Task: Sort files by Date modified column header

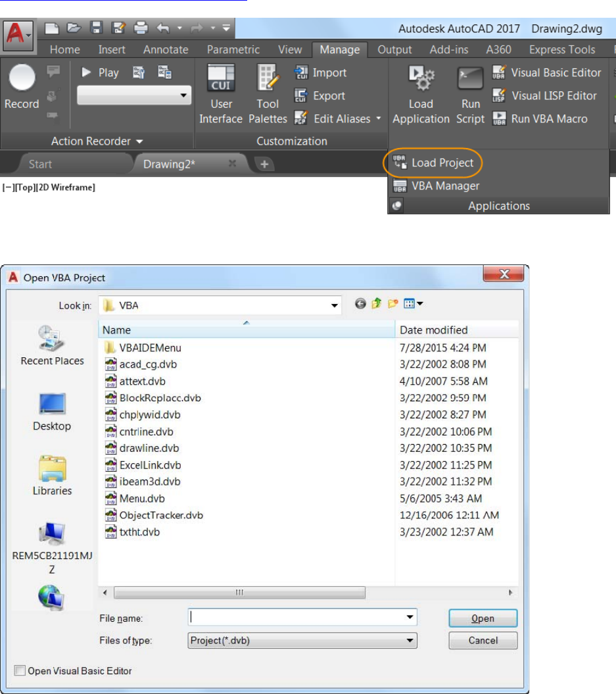Action: pos(456,330)
